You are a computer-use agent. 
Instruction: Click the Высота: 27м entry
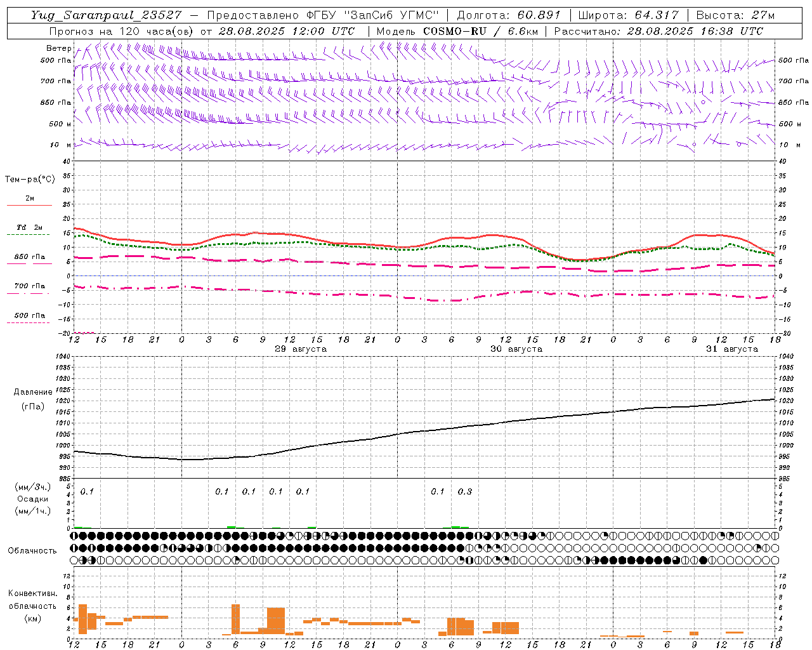tap(736, 15)
